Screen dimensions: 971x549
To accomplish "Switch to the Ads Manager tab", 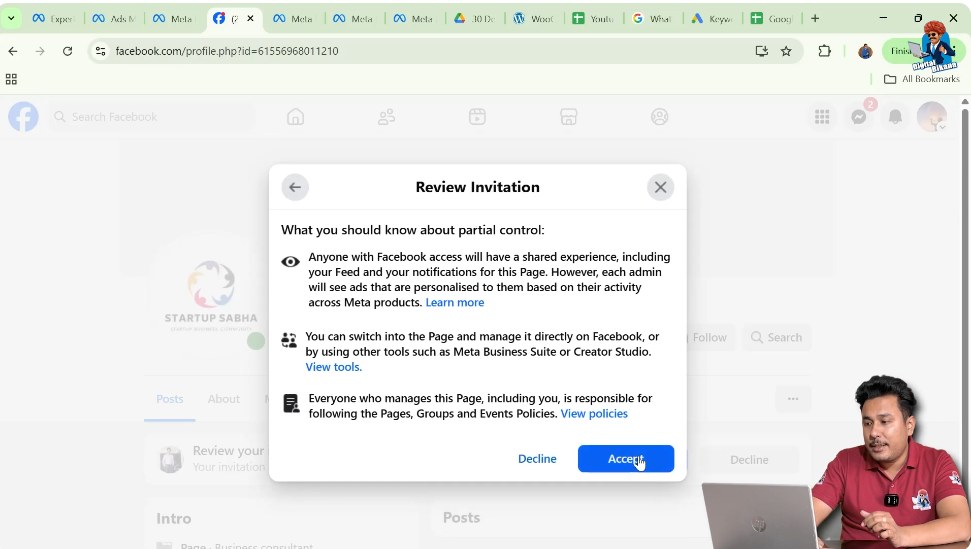I will point(115,19).
